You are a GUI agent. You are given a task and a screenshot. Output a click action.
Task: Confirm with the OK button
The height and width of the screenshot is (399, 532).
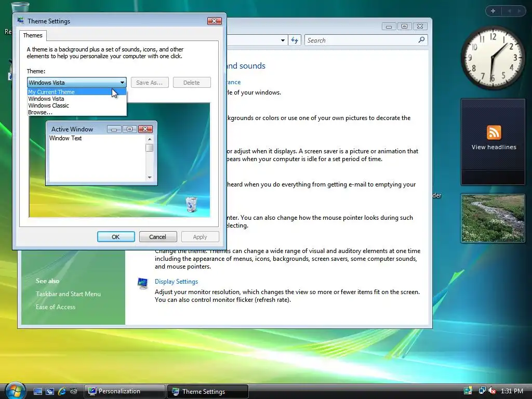coord(116,237)
